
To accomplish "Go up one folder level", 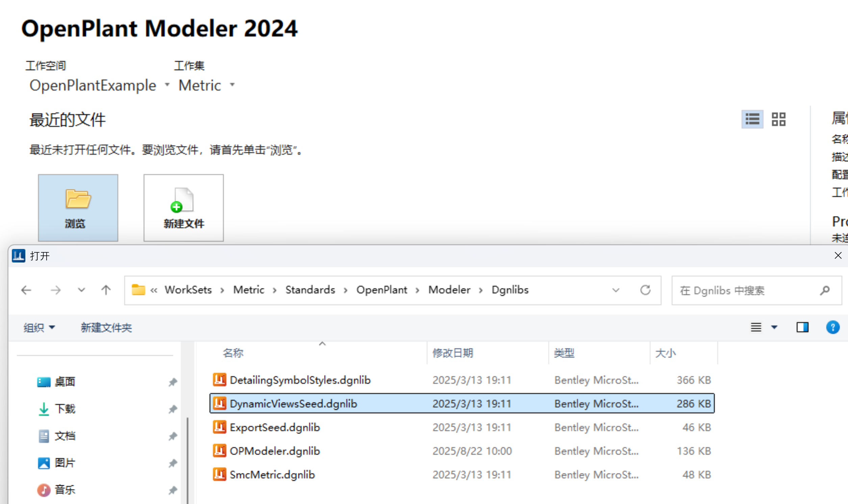I will [106, 291].
